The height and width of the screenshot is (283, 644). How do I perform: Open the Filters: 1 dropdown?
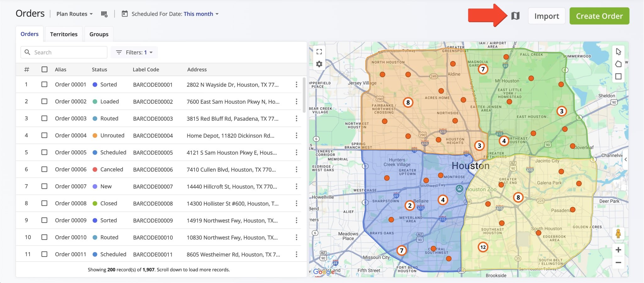(x=135, y=52)
